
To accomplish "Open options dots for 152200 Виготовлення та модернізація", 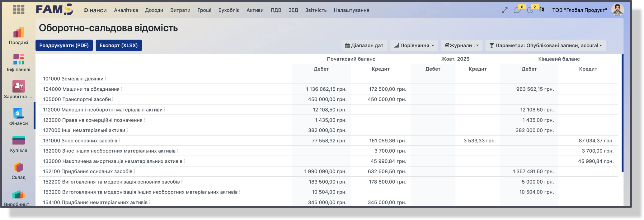I will pyautogui.click(x=182, y=182).
